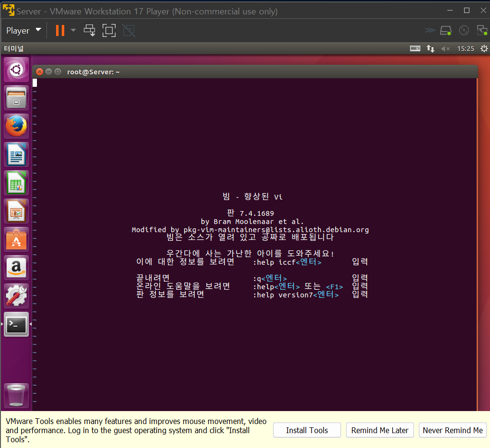490x448 pixels.
Task: Launch the Files manager from launcher
Action: pyautogui.click(x=16, y=98)
